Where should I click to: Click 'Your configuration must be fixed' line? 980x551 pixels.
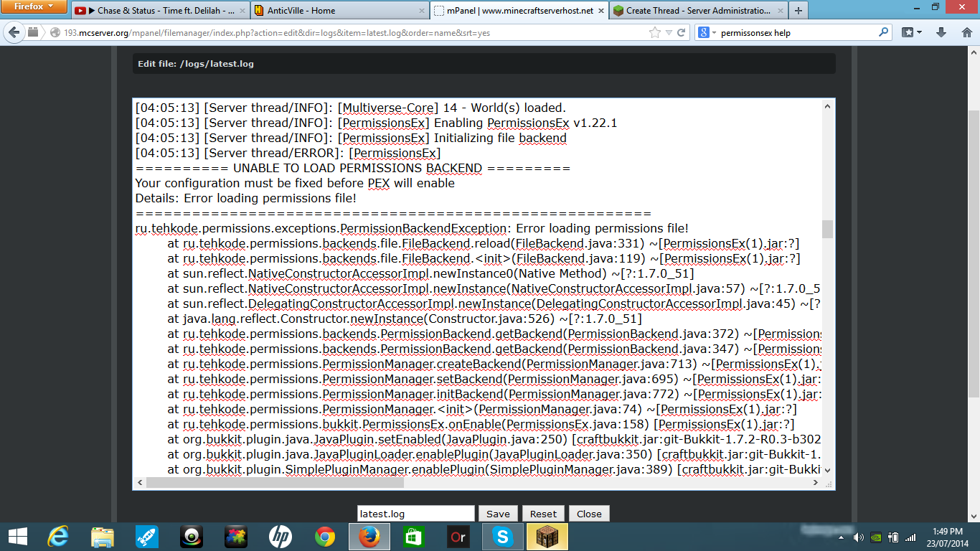click(295, 183)
